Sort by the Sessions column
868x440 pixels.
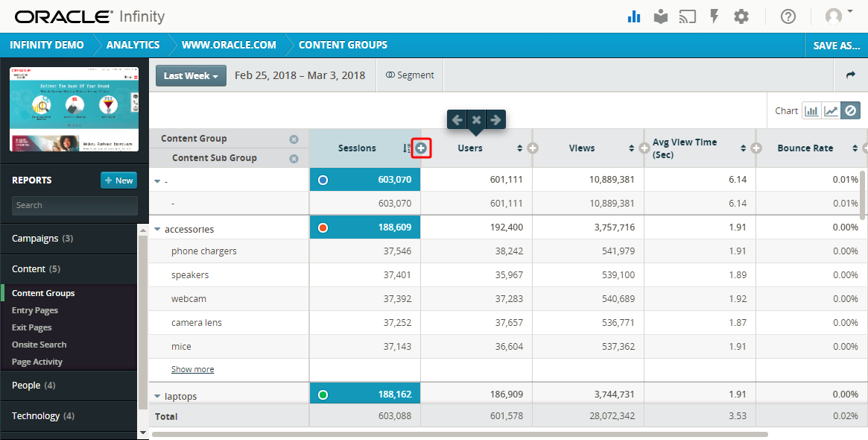coord(407,148)
